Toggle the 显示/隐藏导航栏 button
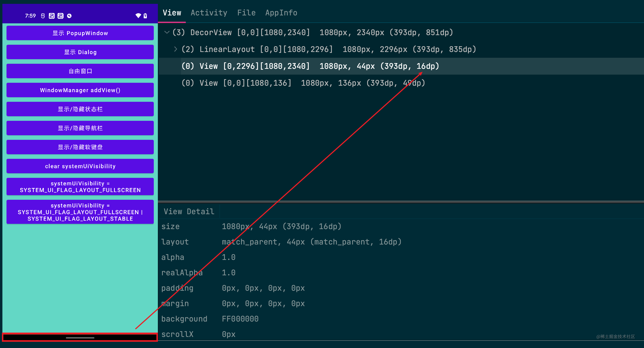 pos(80,128)
